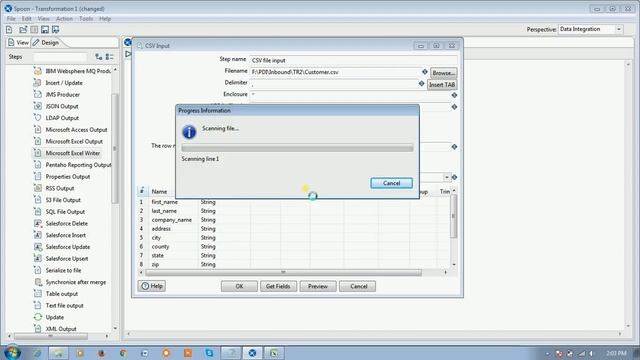The width and height of the screenshot is (640, 360).
Task: Select the Salesforce Delete step icon
Action: pos(38,224)
